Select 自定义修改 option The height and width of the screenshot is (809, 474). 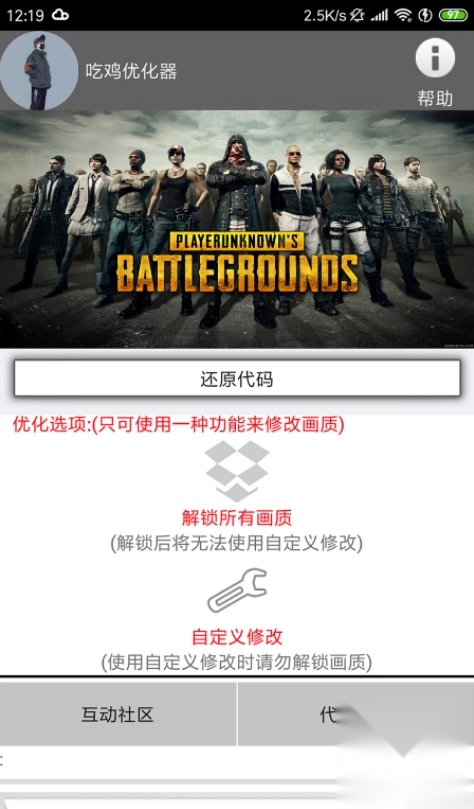[237, 637]
